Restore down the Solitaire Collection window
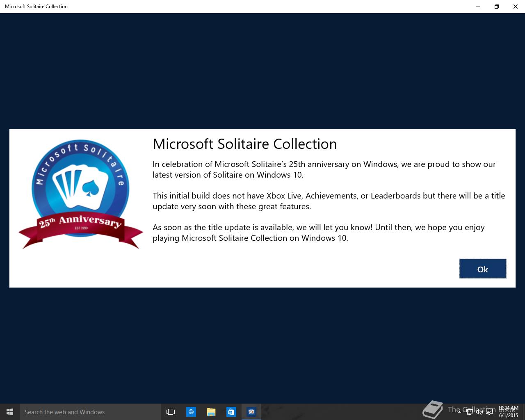The width and height of the screenshot is (525, 420). (x=497, y=7)
